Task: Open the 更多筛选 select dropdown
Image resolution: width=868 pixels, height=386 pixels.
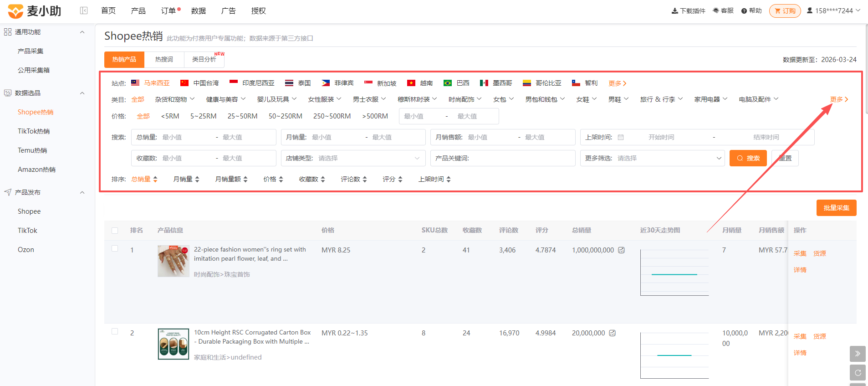Action: tap(652, 158)
